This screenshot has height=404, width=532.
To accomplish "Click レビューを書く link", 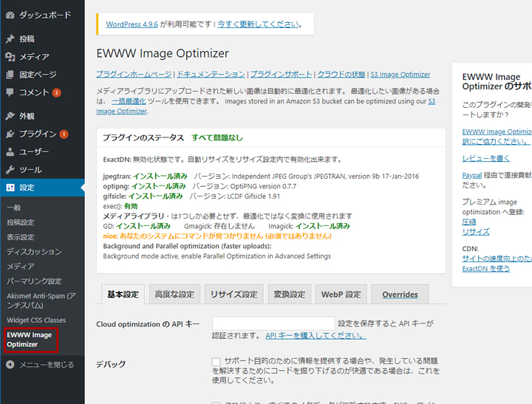I will (x=486, y=158).
